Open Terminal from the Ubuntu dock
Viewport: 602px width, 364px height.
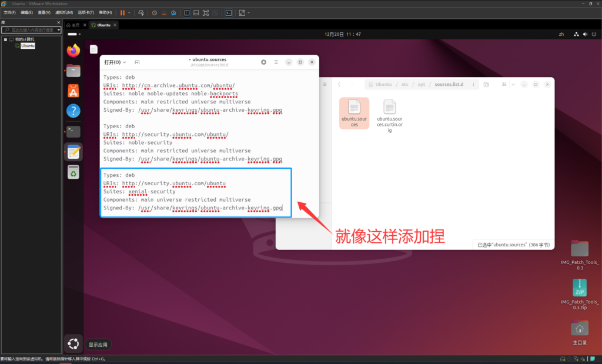pyautogui.click(x=72, y=131)
